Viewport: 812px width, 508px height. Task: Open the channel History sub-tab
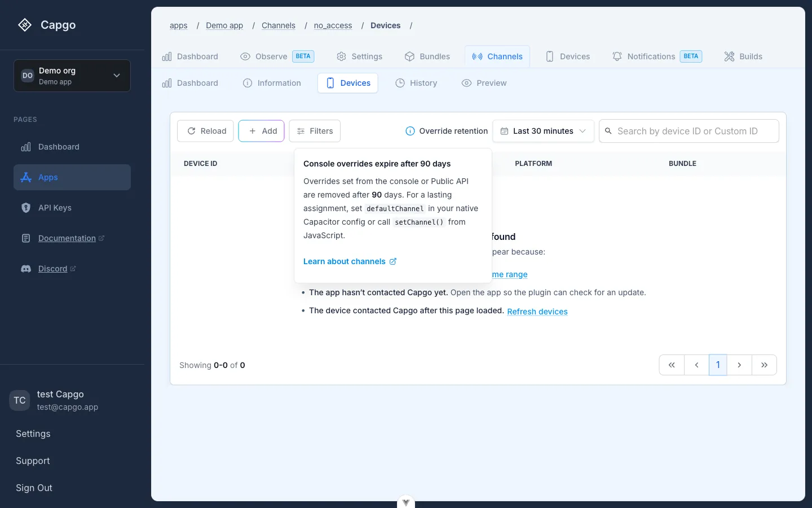[x=416, y=83]
